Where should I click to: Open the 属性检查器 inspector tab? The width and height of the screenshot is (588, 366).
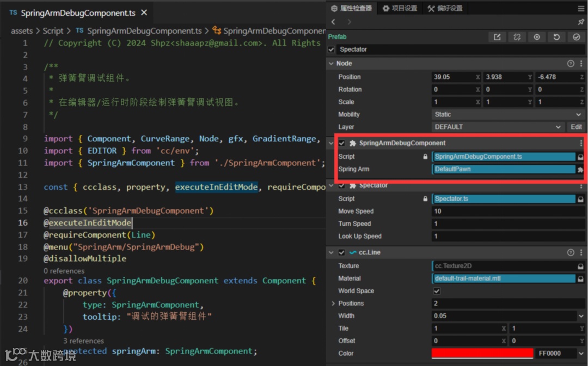352,8
